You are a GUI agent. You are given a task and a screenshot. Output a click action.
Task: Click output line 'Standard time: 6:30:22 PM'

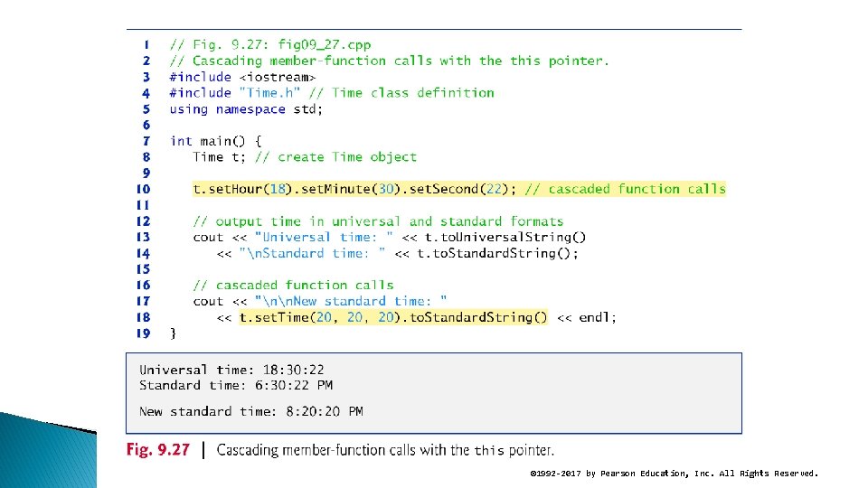(x=236, y=385)
